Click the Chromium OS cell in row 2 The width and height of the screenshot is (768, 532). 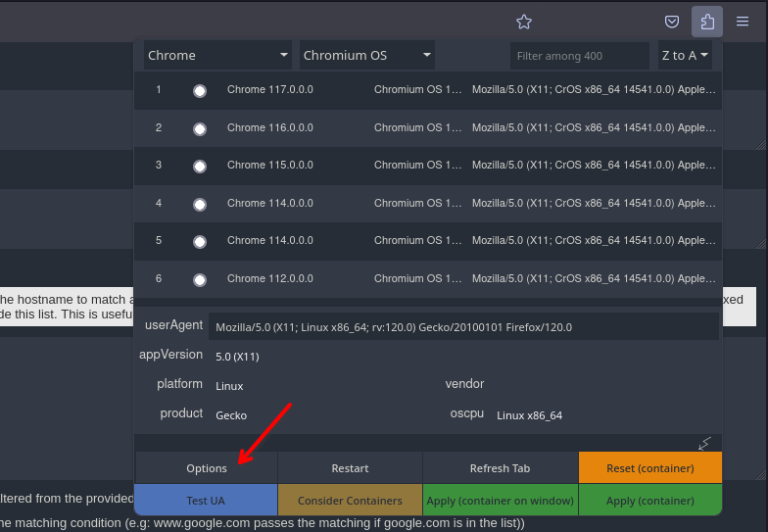coord(417,127)
